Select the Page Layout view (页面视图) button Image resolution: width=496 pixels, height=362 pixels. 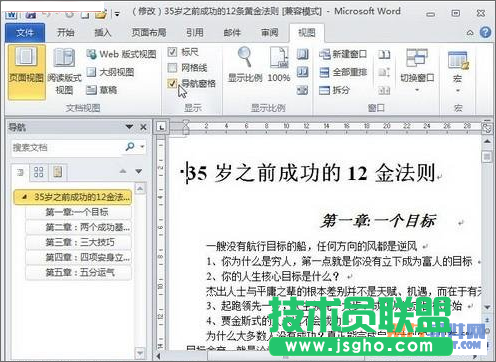[x=26, y=72]
